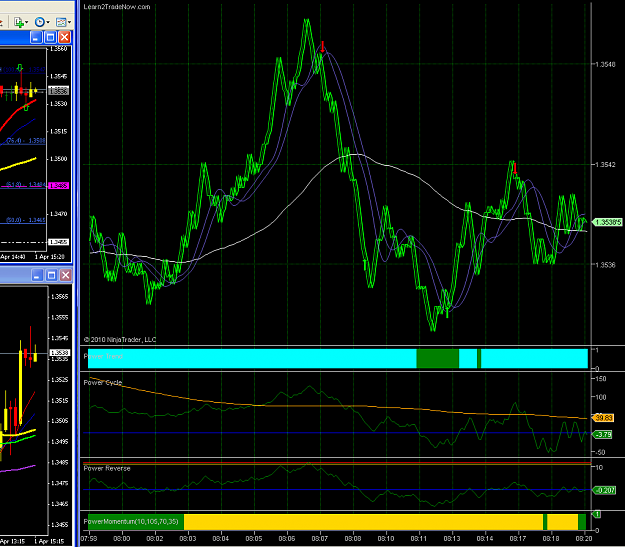Viewport: 625px width, 547px height.
Task: Select the Power Cycle panel label
Action: click(x=103, y=382)
